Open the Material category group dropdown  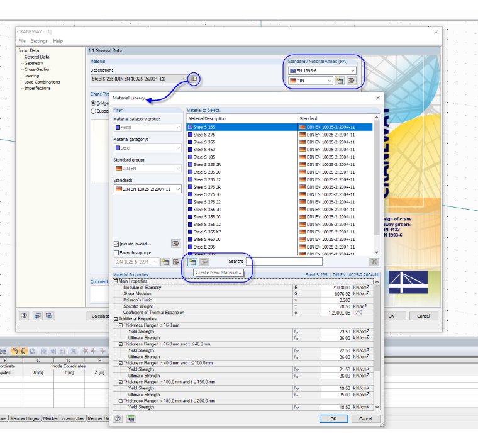tap(179, 128)
